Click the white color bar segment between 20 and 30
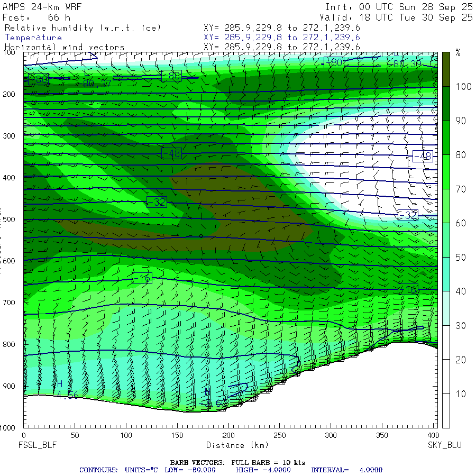 point(446,342)
